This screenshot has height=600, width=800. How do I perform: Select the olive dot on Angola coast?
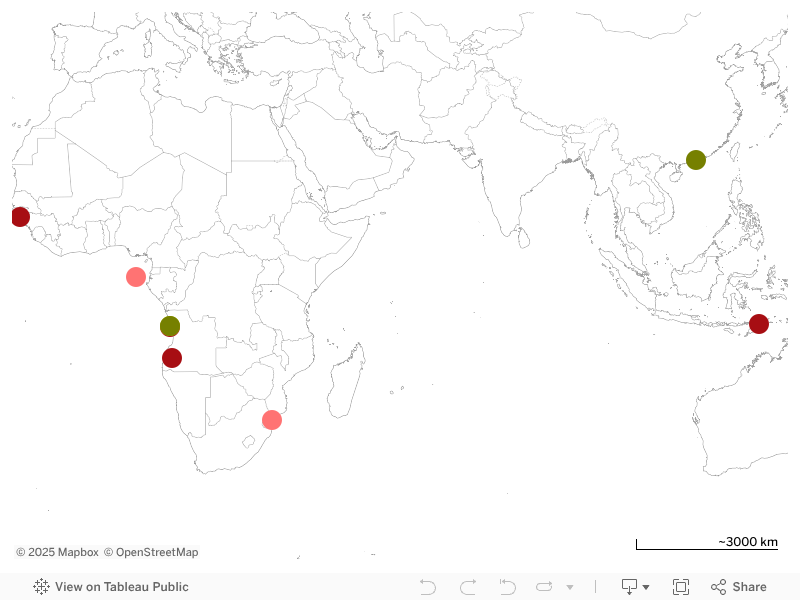170,326
